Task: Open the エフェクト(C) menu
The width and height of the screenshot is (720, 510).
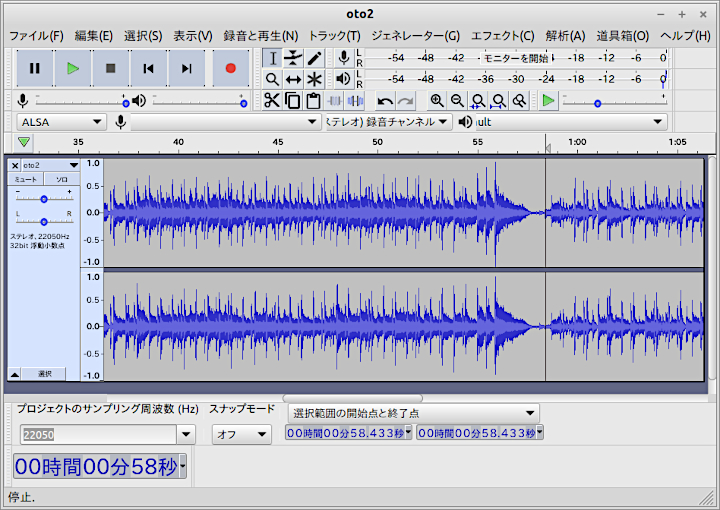Action: (502, 35)
